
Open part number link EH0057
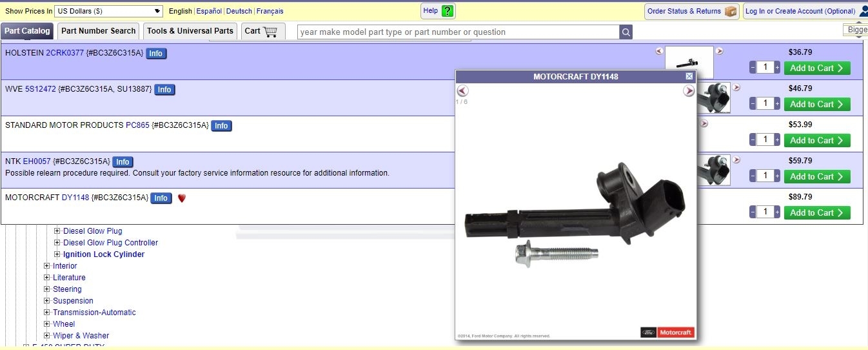37,161
